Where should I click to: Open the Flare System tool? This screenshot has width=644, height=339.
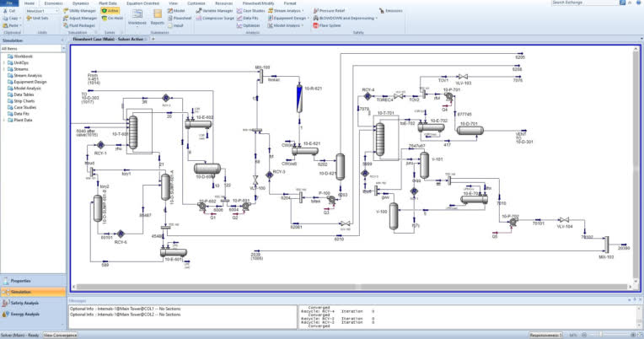tap(327, 25)
